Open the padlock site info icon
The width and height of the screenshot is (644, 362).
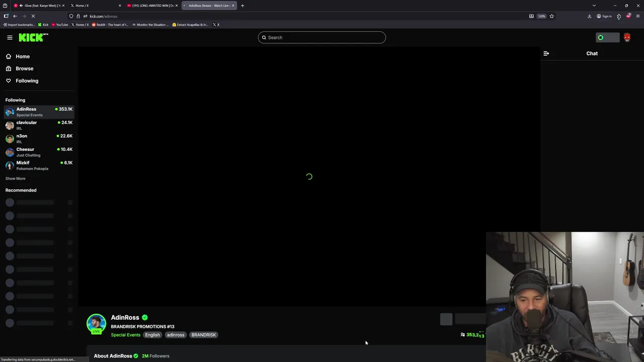78,16
